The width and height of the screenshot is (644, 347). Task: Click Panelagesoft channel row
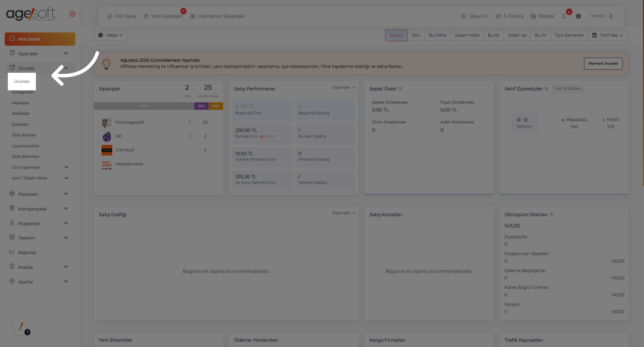click(x=158, y=122)
